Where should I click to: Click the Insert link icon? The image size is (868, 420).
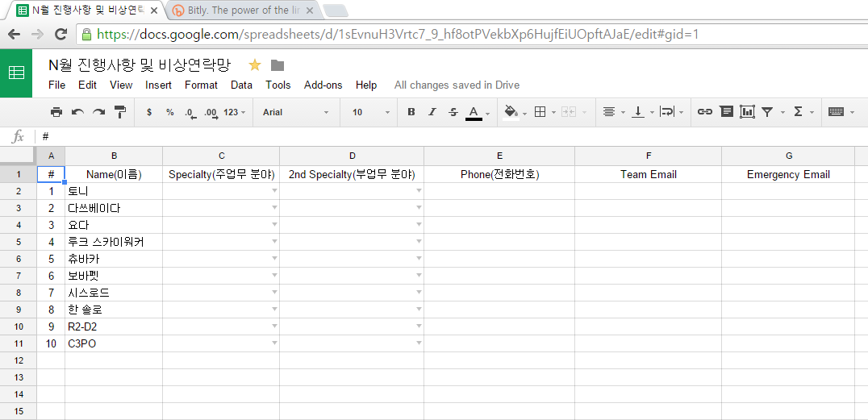704,112
